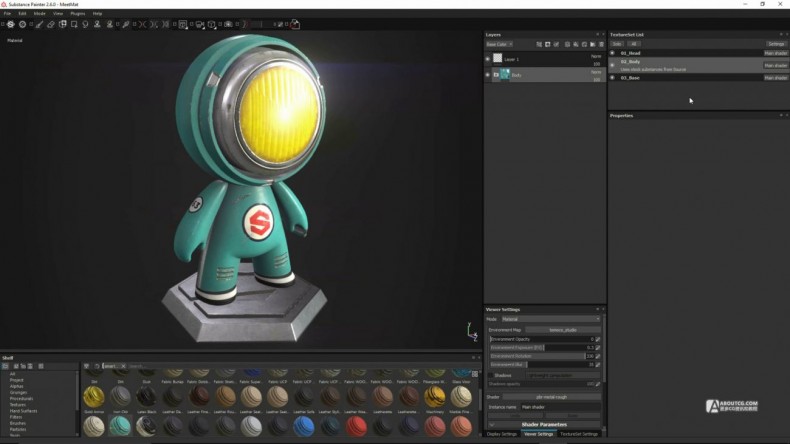
Task: Open the 02_Body Main shader dropdown
Action: pyautogui.click(x=775, y=66)
